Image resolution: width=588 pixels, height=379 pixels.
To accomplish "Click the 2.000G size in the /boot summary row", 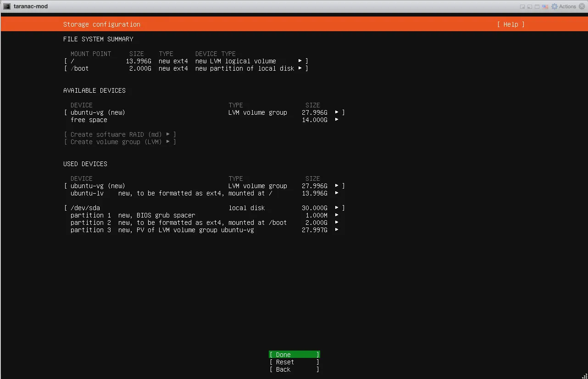I will click(140, 68).
